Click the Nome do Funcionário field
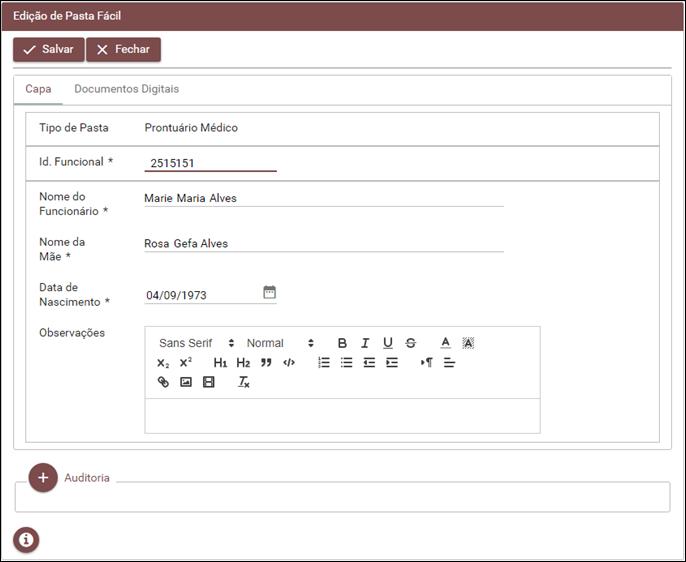This screenshot has width=686, height=562. (x=324, y=198)
